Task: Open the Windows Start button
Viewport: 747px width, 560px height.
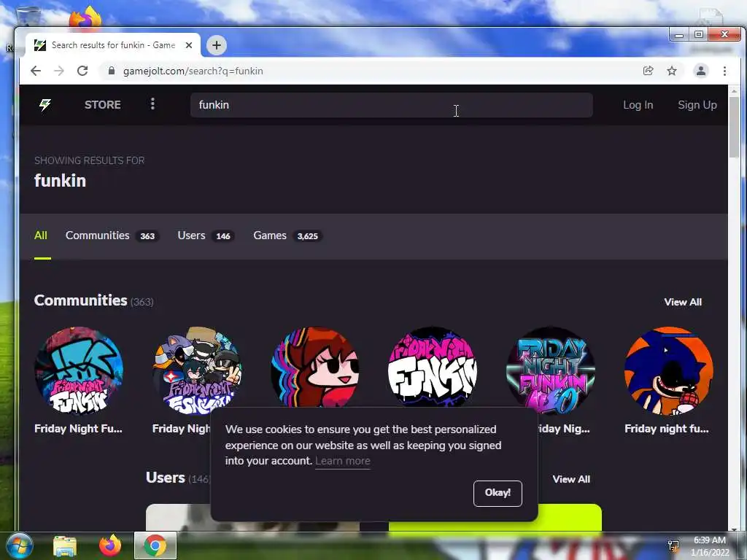Action: point(18,545)
